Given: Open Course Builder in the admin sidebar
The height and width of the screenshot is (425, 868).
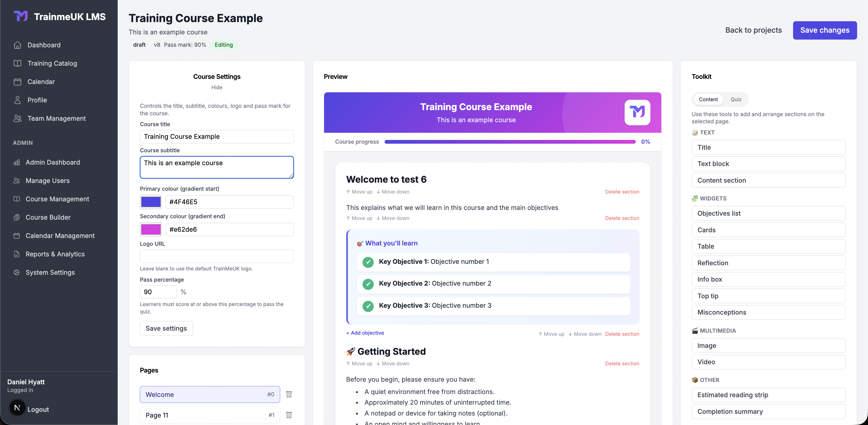Looking at the screenshot, I should click(x=48, y=217).
